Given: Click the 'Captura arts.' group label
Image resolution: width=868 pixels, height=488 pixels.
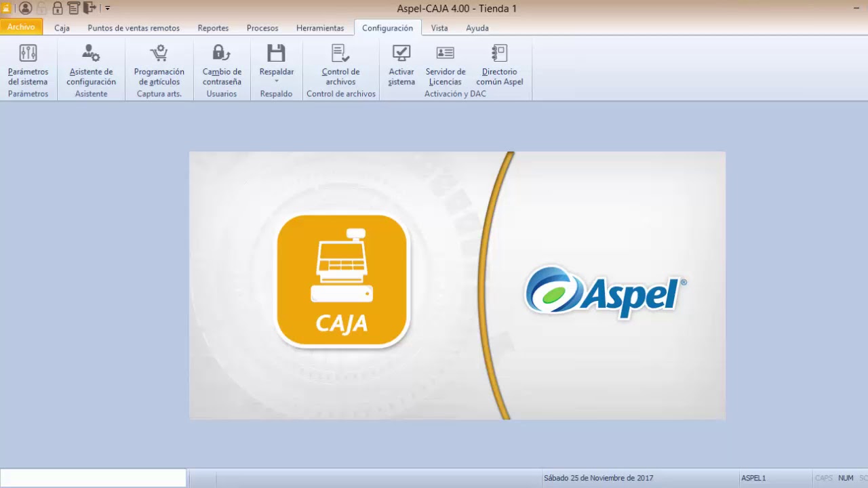Looking at the screenshot, I should (x=159, y=94).
